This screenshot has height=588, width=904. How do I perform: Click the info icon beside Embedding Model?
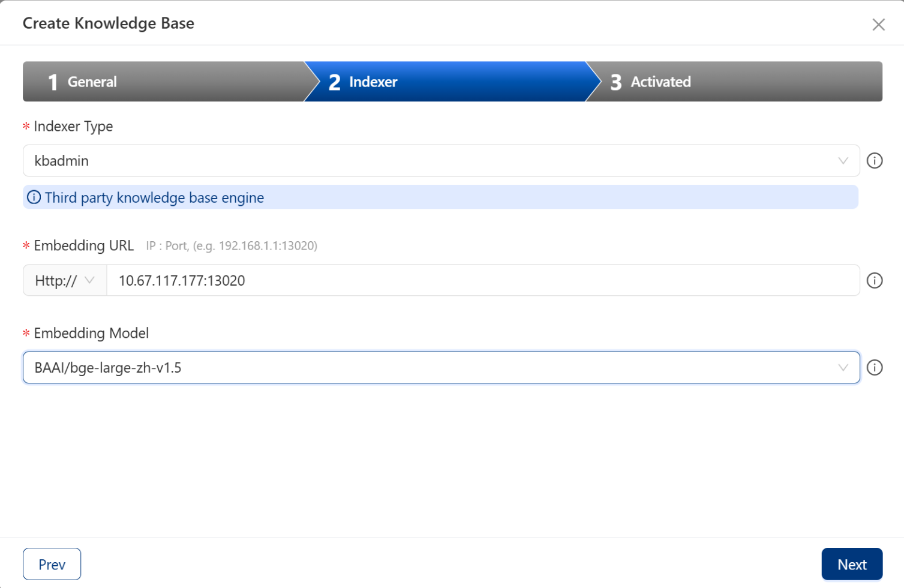click(x=874, y=367)
